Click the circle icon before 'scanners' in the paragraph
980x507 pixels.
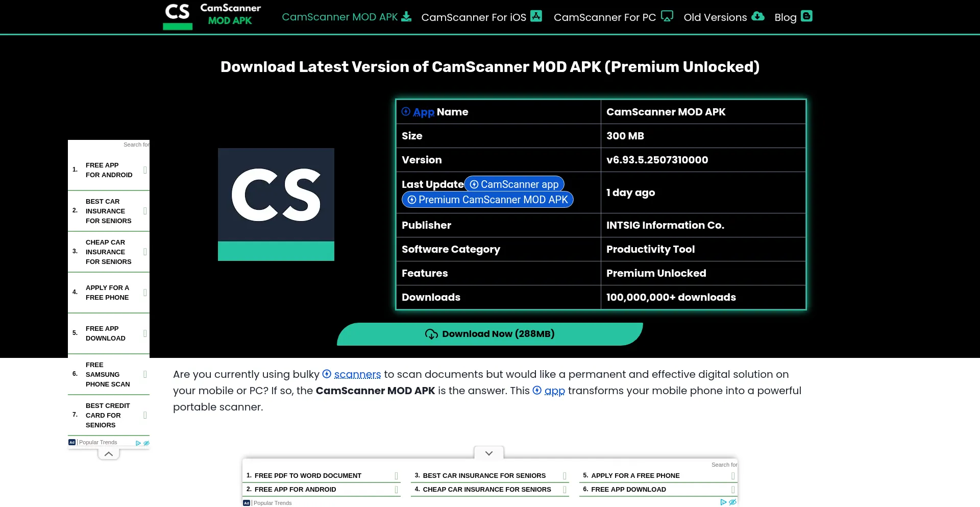(x=327, y=374)
